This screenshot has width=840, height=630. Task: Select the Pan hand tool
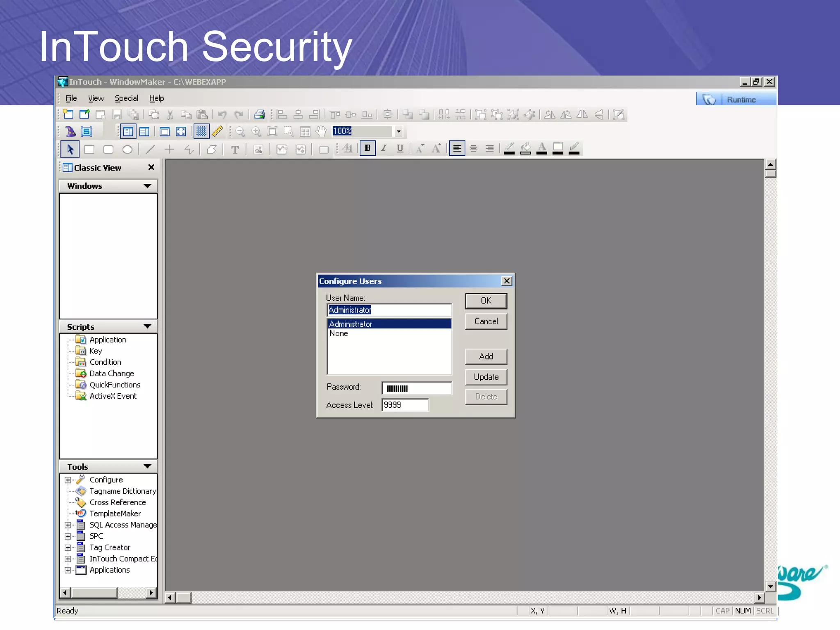point(321,132)
